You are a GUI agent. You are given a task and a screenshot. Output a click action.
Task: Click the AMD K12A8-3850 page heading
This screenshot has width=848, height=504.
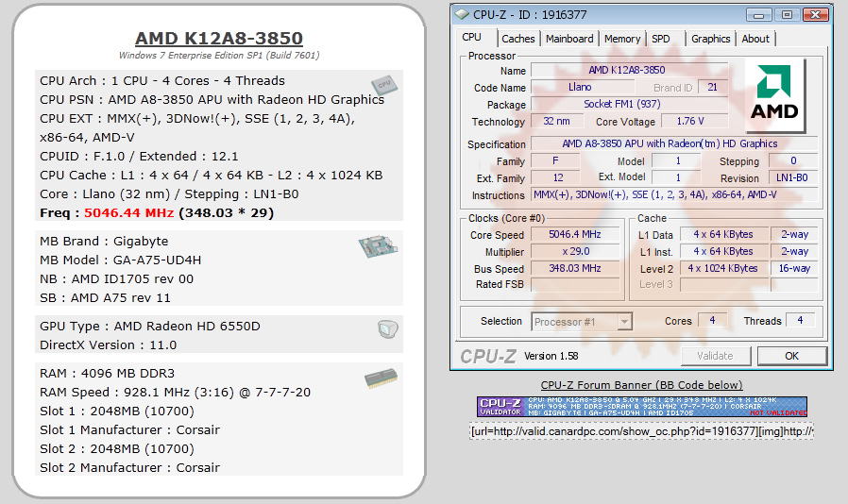tap(219, 39)
